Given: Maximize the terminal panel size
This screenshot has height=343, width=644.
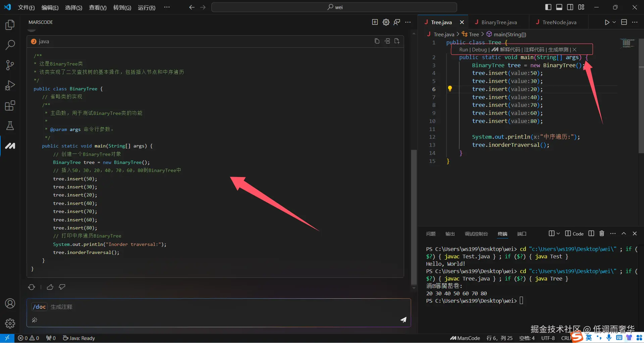Looking at the screenshot, I should (x=624, y=233).
